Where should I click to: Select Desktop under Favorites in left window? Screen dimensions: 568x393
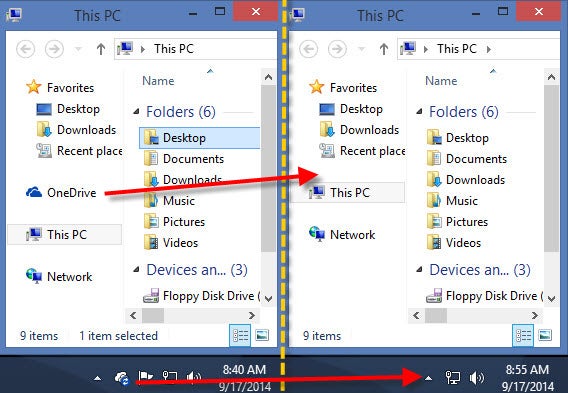(68, 109)
